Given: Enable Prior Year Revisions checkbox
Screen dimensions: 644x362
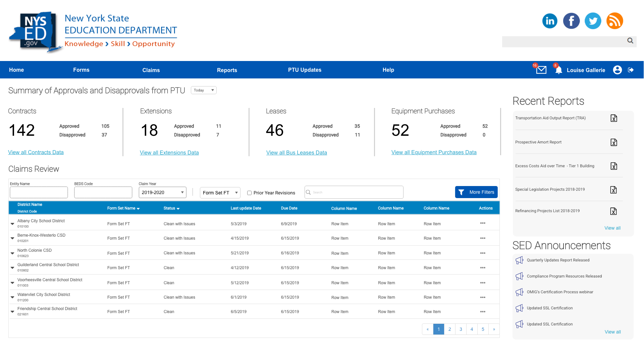Looking at the screenshot, I should 249,193.
